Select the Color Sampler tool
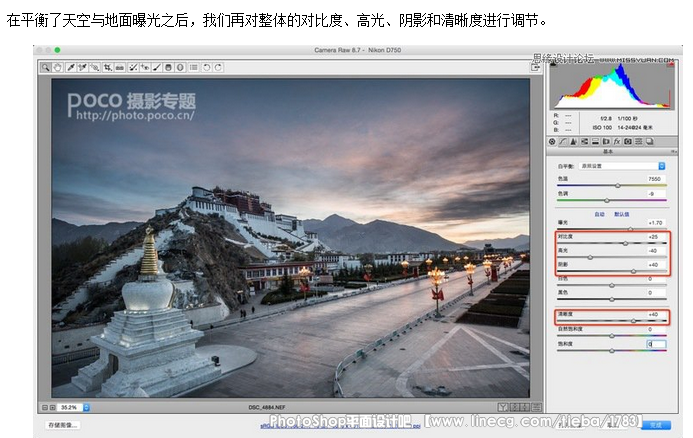The image size is (693, 438). click(x=82, y=67)
